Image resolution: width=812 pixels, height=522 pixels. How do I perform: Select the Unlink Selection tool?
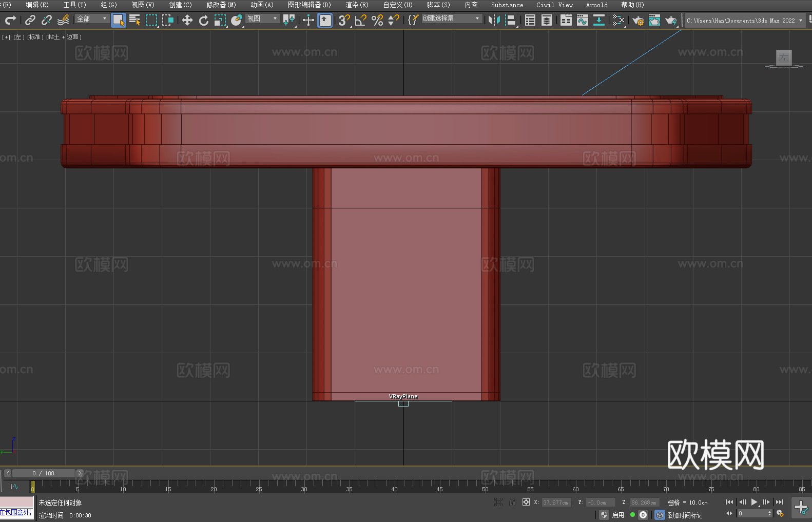[x=47, y=20]
